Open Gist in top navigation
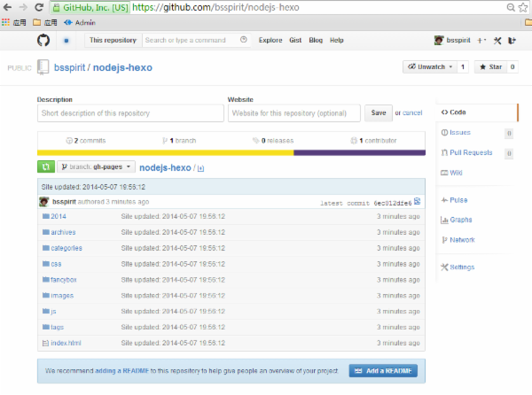This screenshot has height=395, width=532. pyautogui.click(x=295, y=41)
